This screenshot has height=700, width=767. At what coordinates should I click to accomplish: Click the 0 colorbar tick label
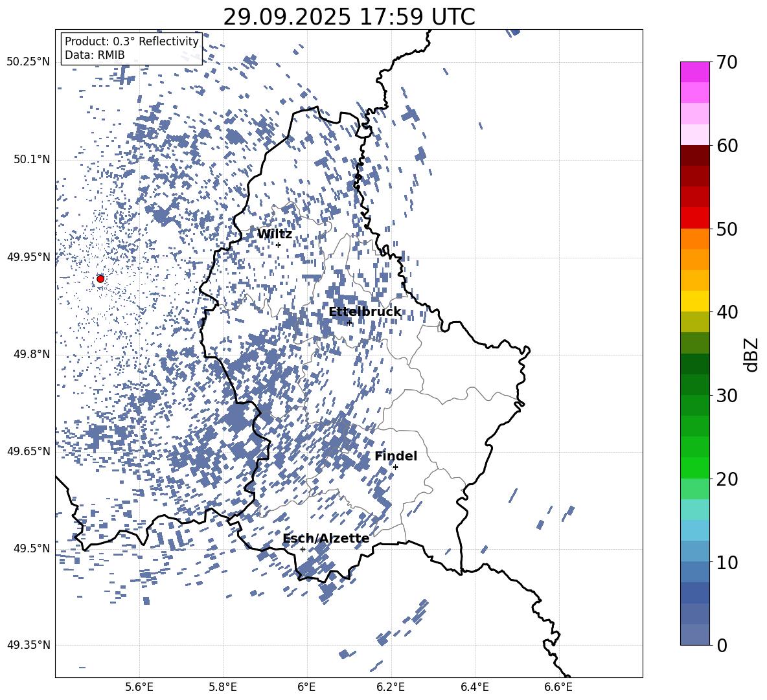click(722, 645)
